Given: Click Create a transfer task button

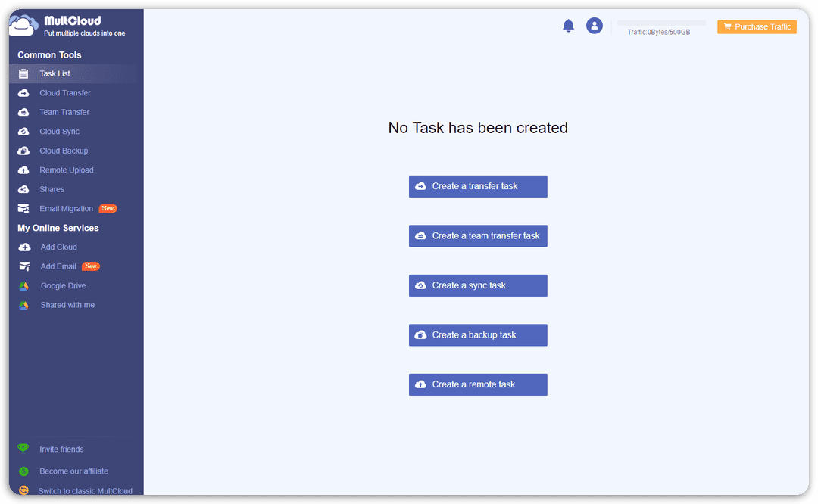Looking at the screenshot, I should pos(478,187).
